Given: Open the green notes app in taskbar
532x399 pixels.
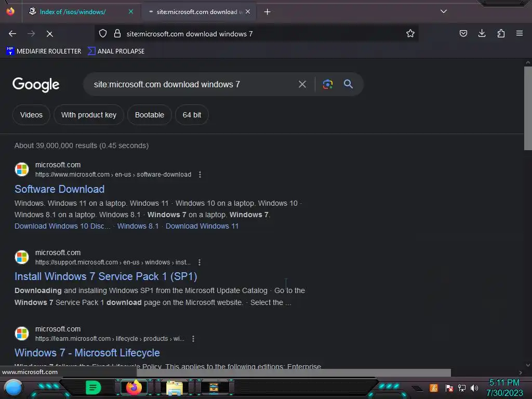Looking at the screenshot, I should (94, 388).
